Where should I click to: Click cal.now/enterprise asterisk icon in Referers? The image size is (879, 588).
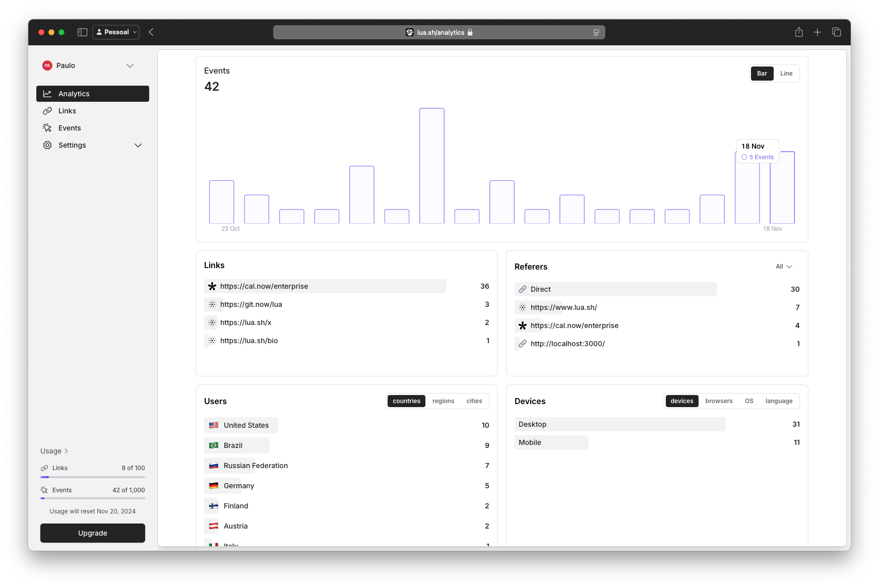(523, 325)
